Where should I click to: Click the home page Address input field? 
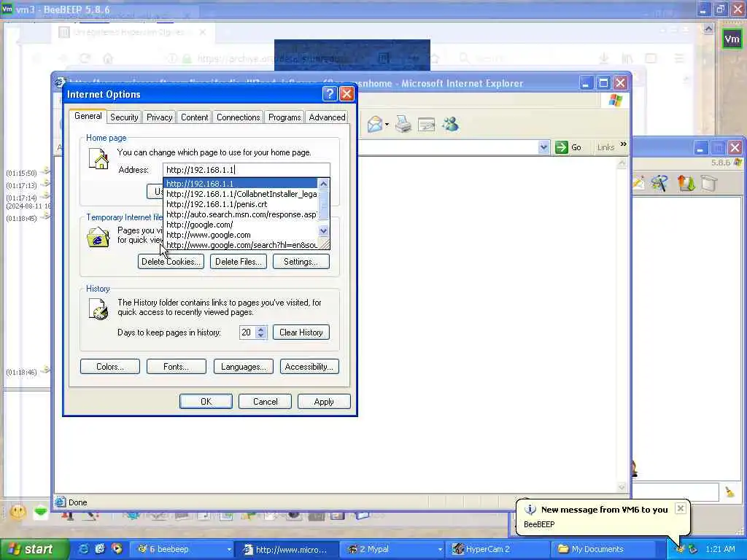click(x=247, y=169)
